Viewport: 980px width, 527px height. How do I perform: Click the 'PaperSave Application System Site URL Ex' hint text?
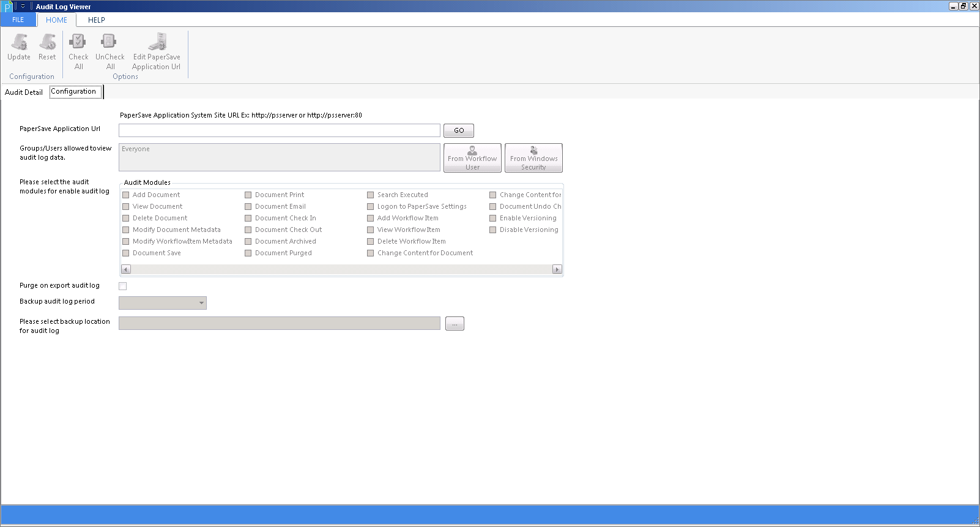pyautogui.click(x=241, y=115)
